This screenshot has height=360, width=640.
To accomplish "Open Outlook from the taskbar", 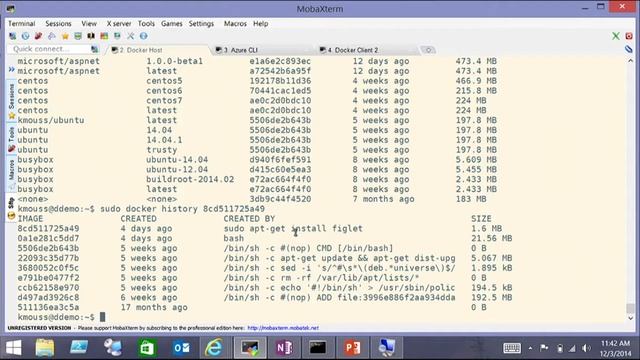I will (182, 348).
